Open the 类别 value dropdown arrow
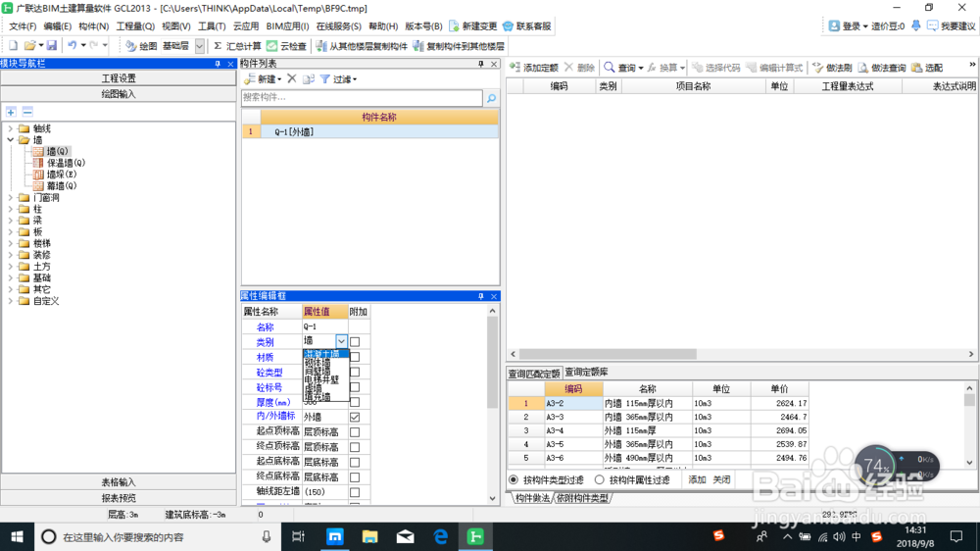The width and height of the screenshot is (980, 551). [341, 341]
